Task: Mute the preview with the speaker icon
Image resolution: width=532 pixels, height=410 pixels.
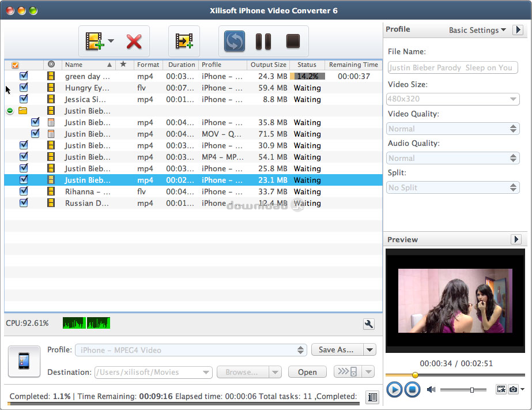Action: pos(431,389)
